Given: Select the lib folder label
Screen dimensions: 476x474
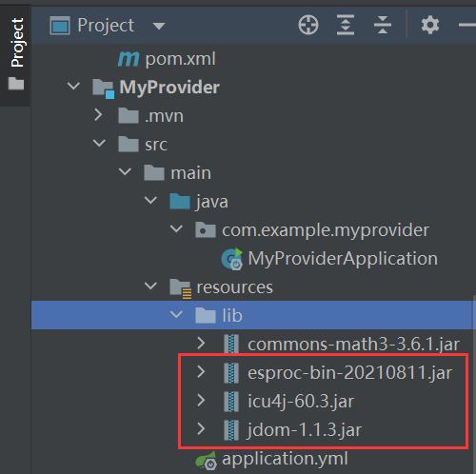Looking at the screenshot, I should pyautogui.click(x=232, y=316).
